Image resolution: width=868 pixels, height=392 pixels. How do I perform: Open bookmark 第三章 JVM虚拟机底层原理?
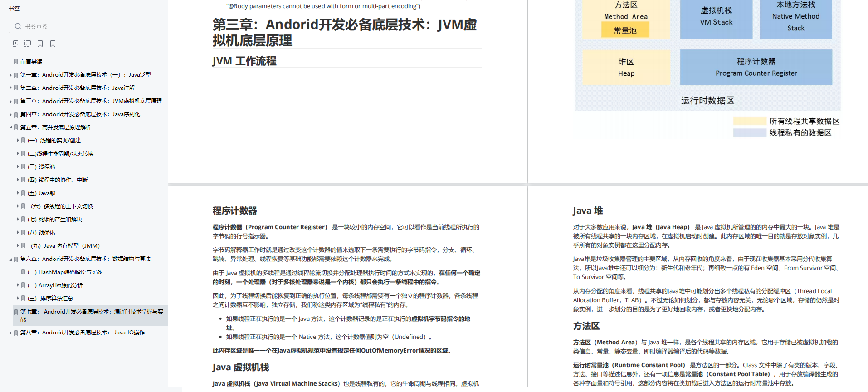coord(91,101)
